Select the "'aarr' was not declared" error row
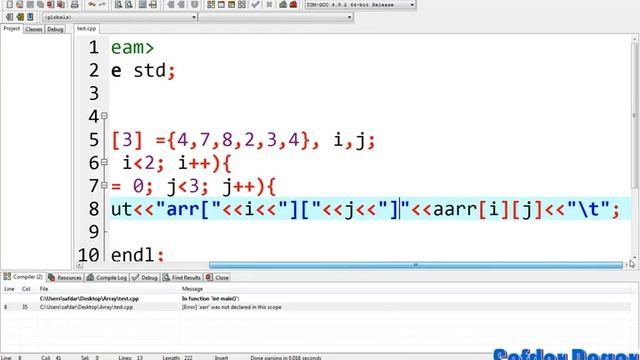Viewport: 640px width, 360px height. click(x=316, y=307)
